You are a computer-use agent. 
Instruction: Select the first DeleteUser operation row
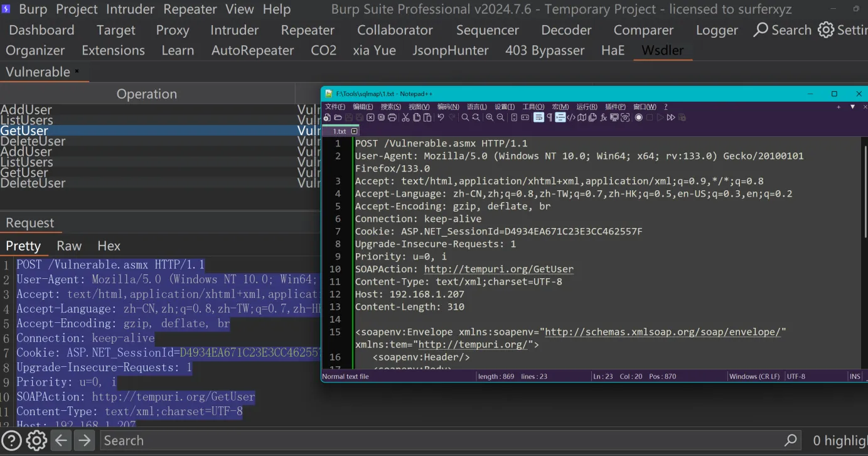[160, 141]
